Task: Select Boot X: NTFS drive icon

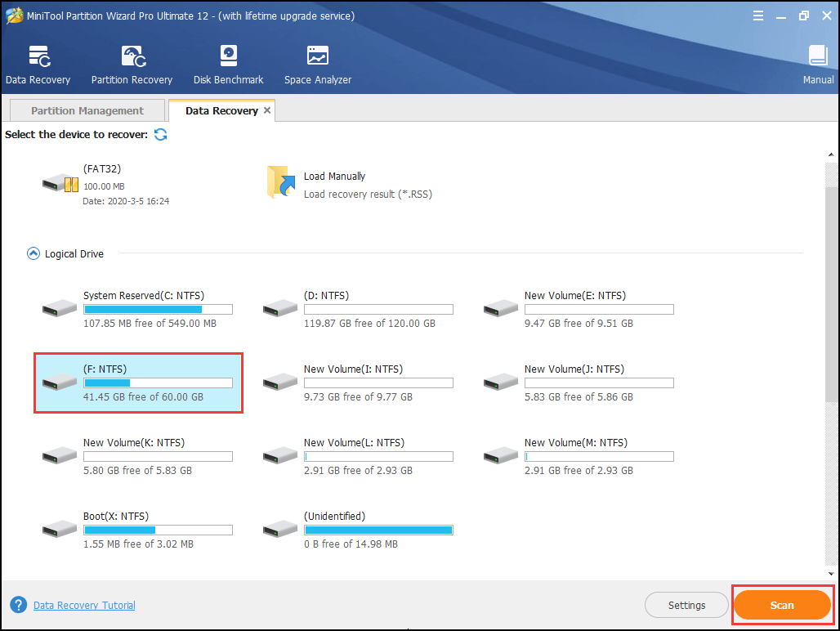Action: pyautogui.click(x=60, y=528)
